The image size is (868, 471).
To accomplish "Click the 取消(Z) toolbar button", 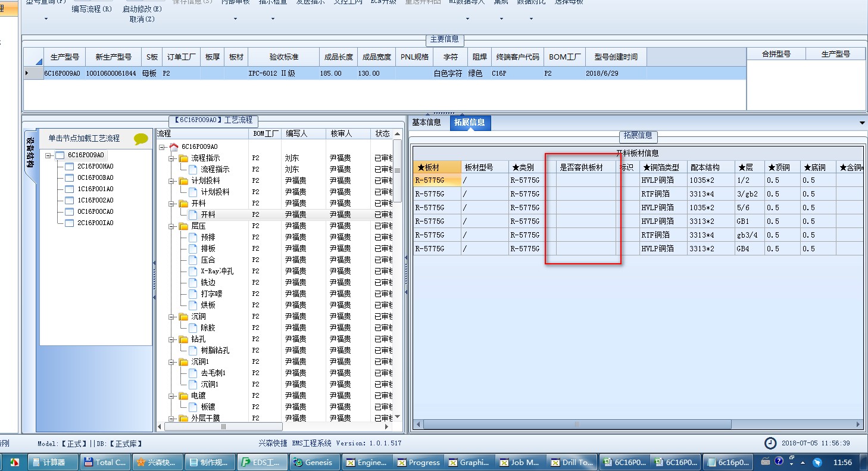I will coord(142,19).
